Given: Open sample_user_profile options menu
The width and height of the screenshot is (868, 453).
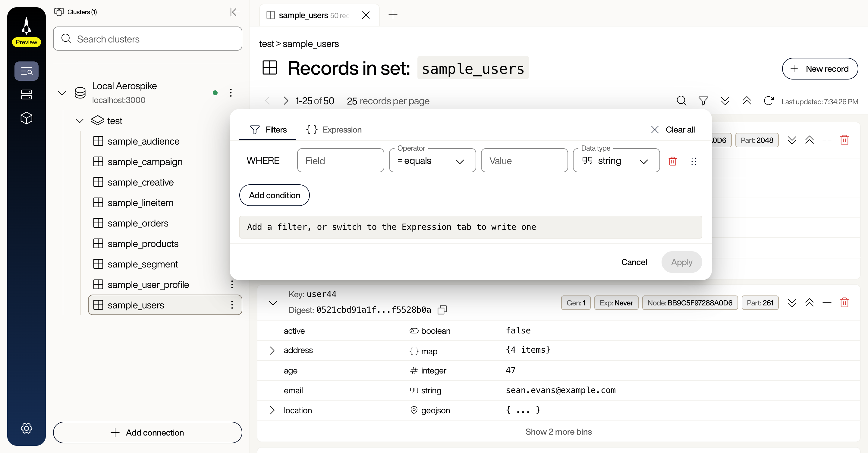Looking at the screenshot, I should point(232,284).
